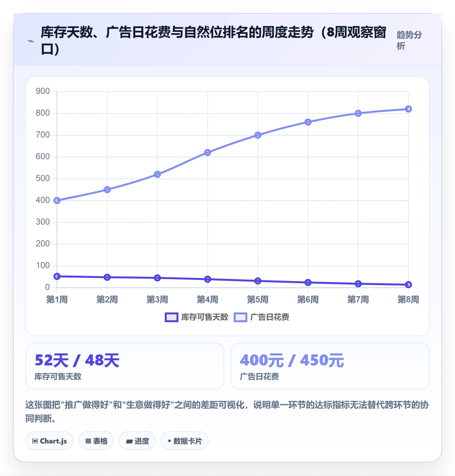This screenshot has height=476, width=455.
Task: Click the 900 y-axis value
Action: [43, 91]
